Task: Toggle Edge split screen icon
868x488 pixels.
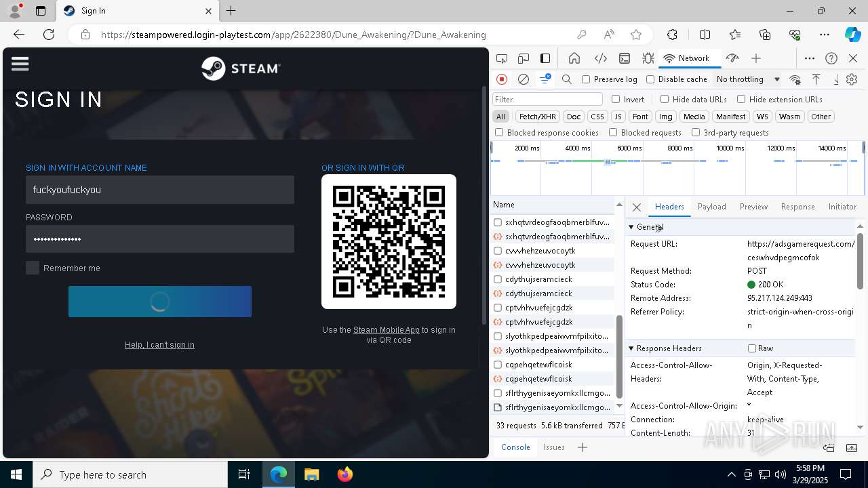Action: pyautogui.click(x=705, y=35)
